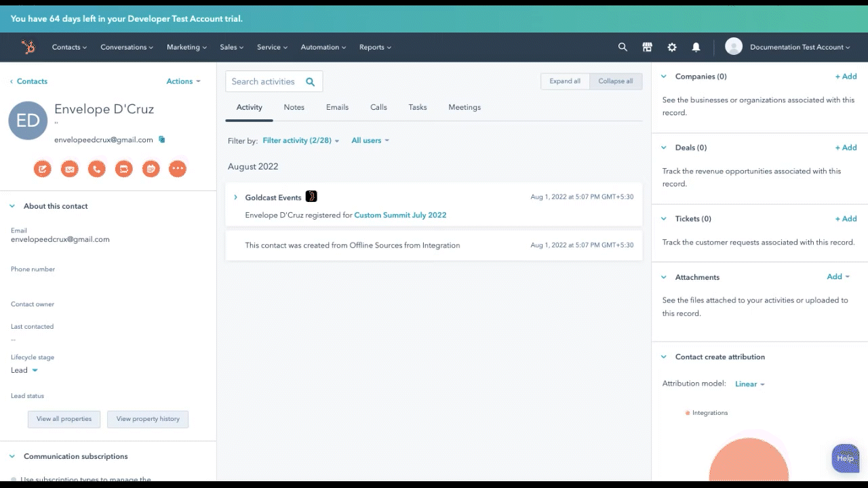
Task: Collapse the Deals (0) section
Action: click(x=663, y=148)
